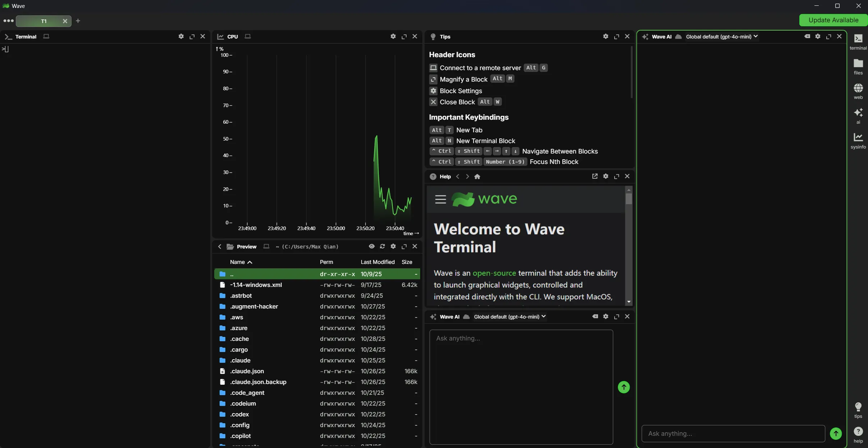Viewport: 868px width, 448px height.
Task: Open model dropdown in right Wave AI panel
Action: (x=721, y=37)
